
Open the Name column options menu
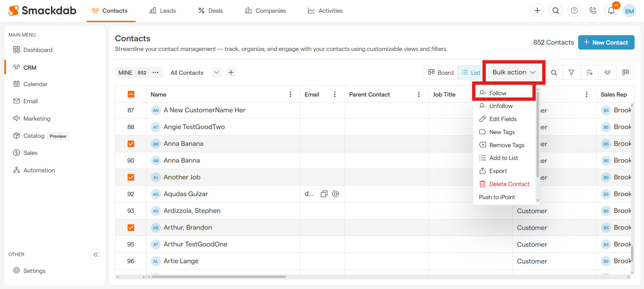290,95
